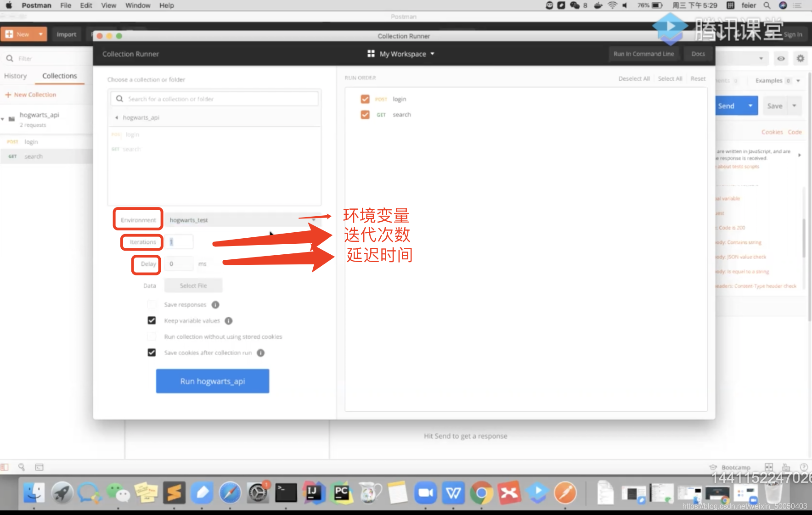The image size is (812, 515).
Task: Open the Edit menu
Action: 86,6
